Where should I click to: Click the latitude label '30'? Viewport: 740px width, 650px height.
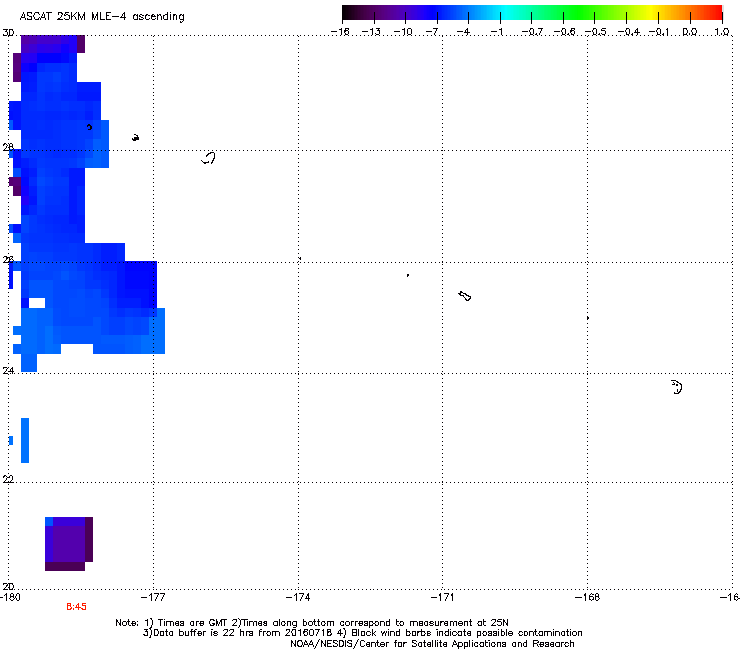coord(8,33)
